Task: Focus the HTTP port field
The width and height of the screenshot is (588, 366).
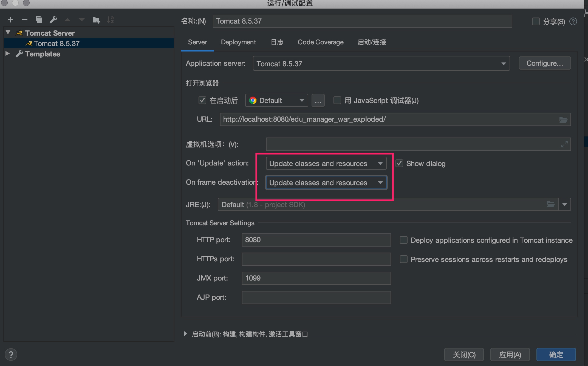Action: click(316, 240)
